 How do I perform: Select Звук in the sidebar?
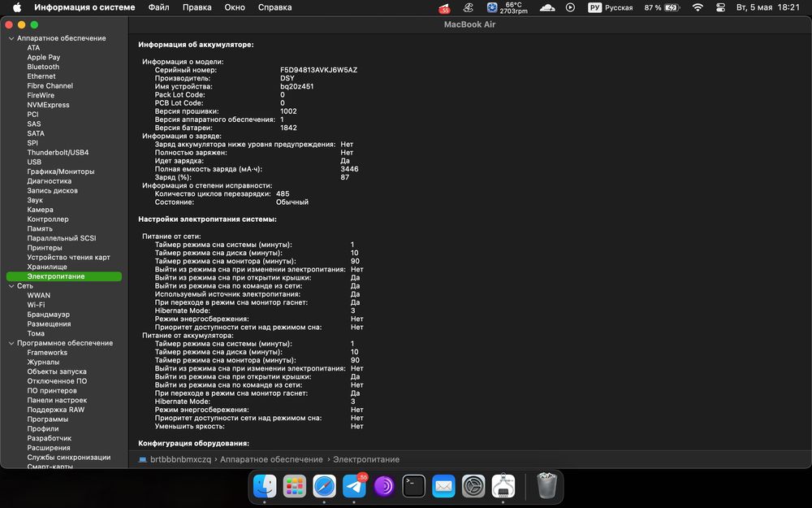pos(35,200)
